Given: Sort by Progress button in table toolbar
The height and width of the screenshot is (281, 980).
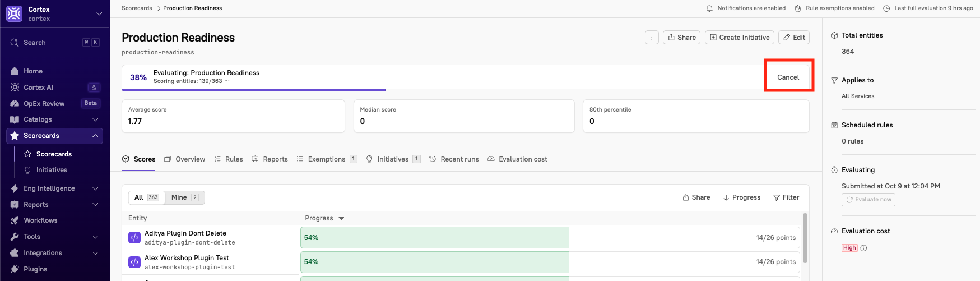Looking at the screenshot, I should pos(742,197).
